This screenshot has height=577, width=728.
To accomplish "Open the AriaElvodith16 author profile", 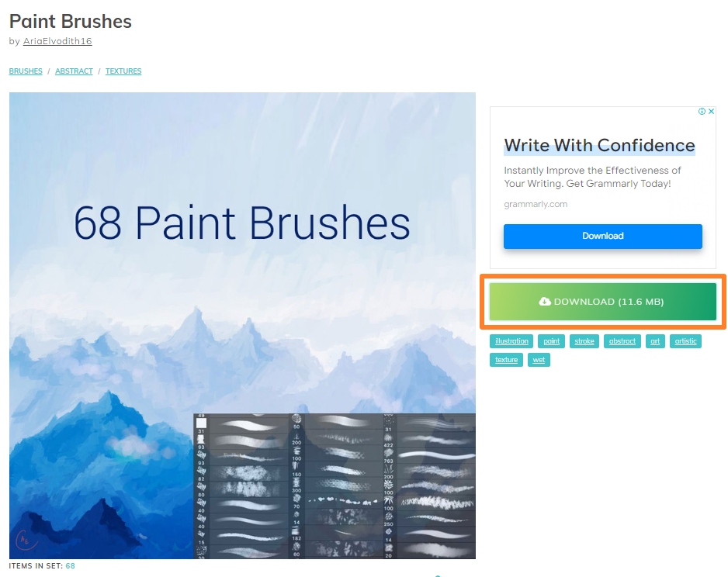I will click(x=57, y=41).
